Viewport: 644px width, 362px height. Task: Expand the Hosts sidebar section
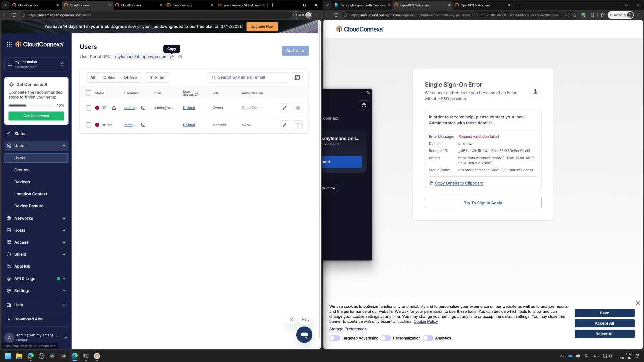[36, 230]
